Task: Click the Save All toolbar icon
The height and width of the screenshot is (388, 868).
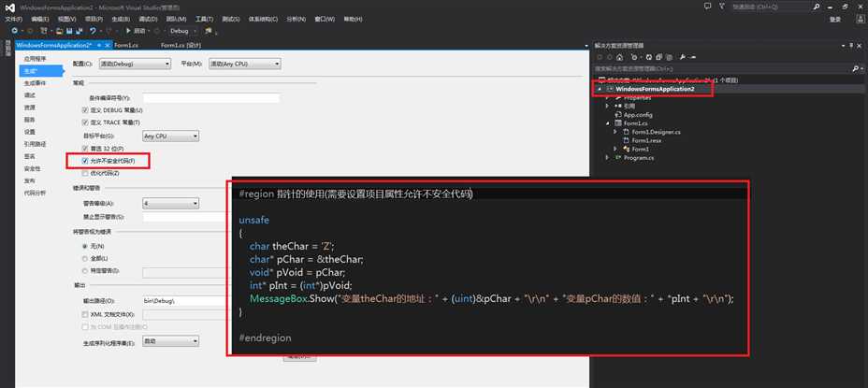Action: (79, 31)
